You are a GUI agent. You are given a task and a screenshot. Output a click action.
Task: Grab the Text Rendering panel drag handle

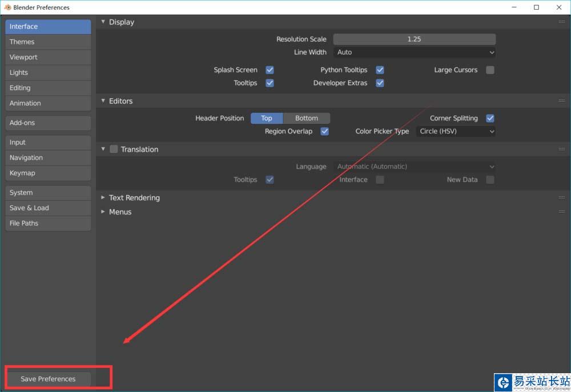click(561, 197)
